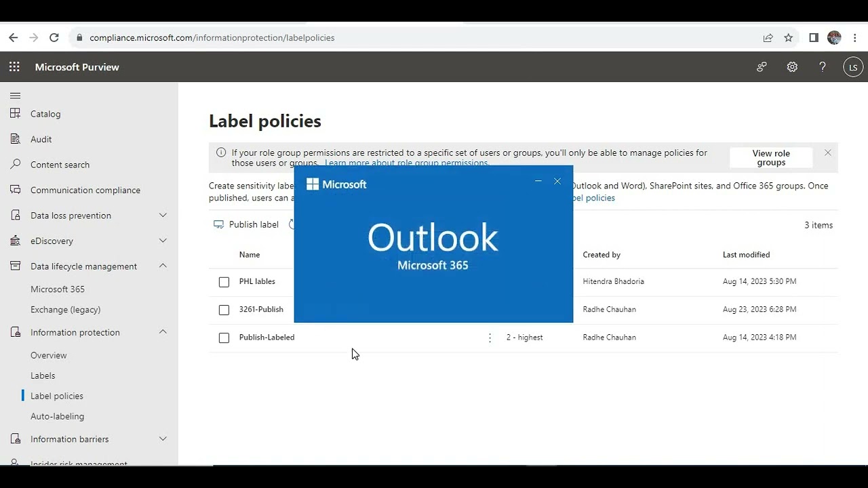
Task: Click the eDiscovery icon in sidebar
Action: coord(16,241)
